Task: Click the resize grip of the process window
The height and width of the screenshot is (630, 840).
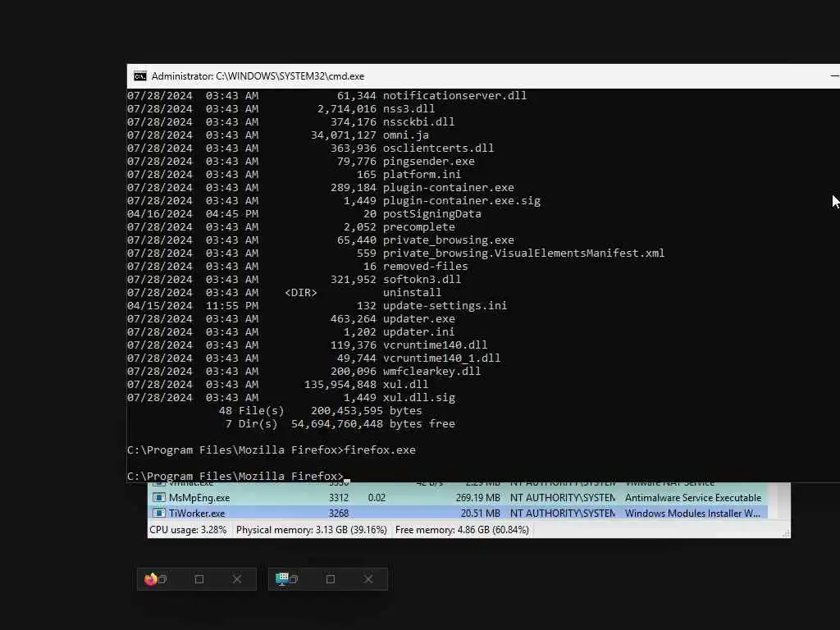Action: (x=786, y=533)
